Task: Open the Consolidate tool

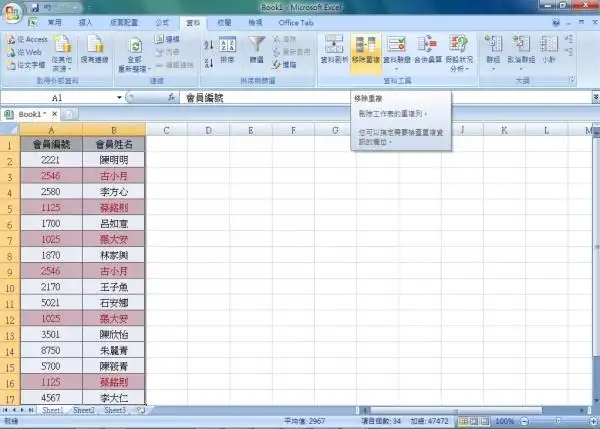Action: (428, 49)
